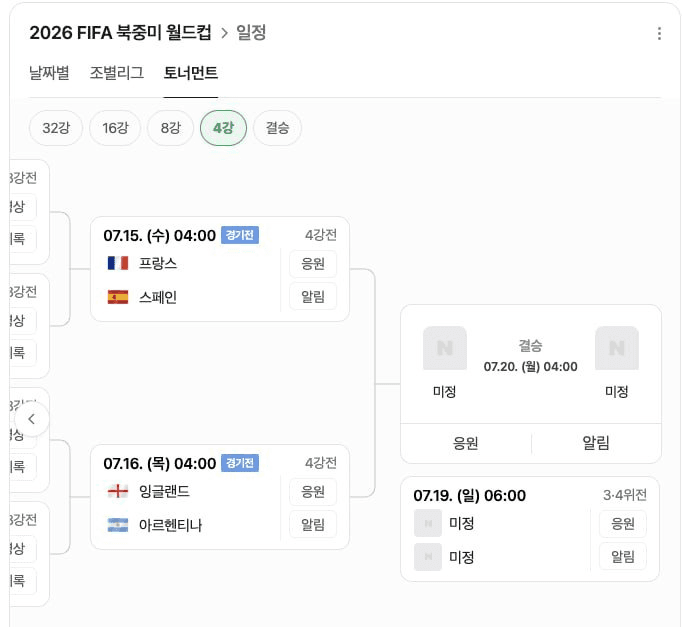
Task: Select the 32강 round filter
Action: tap(56, 128)
